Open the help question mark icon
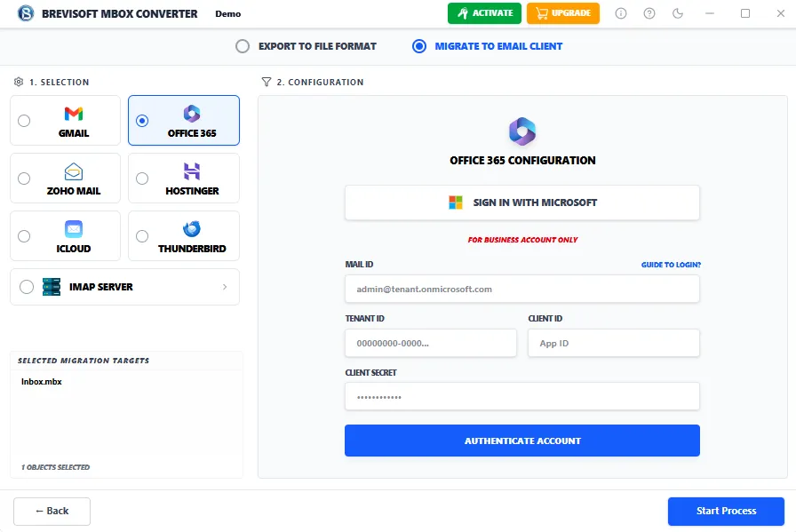Viewport: 796px width, 532px height. pos(649,13)
